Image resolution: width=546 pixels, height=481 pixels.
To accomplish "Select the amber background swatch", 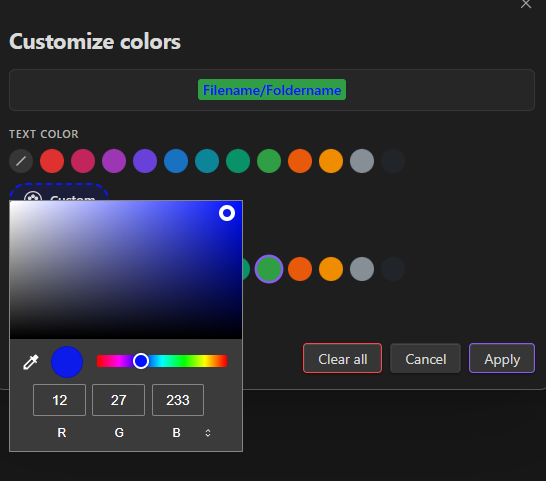I will pyautogui.click(x=331, y=269).
